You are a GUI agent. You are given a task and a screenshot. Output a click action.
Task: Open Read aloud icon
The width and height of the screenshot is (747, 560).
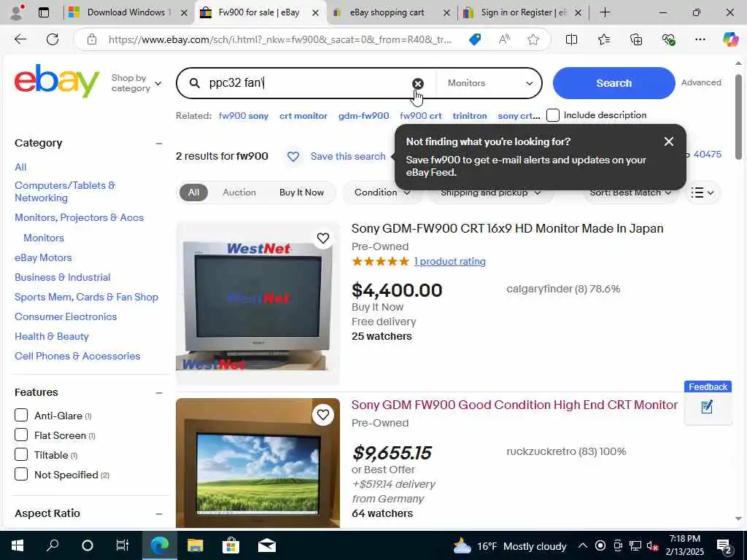pos(503,39)
